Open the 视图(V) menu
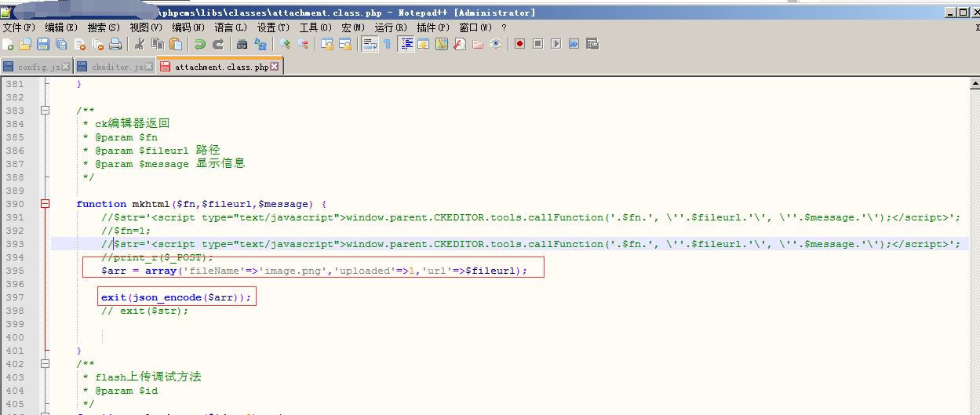980x415 pixels. (147, 27)
